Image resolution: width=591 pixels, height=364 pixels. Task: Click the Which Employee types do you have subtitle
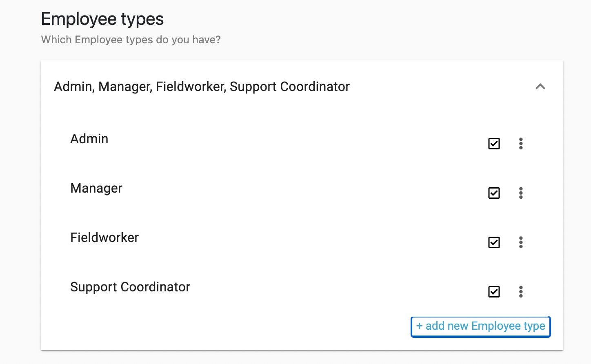(131, 40)
